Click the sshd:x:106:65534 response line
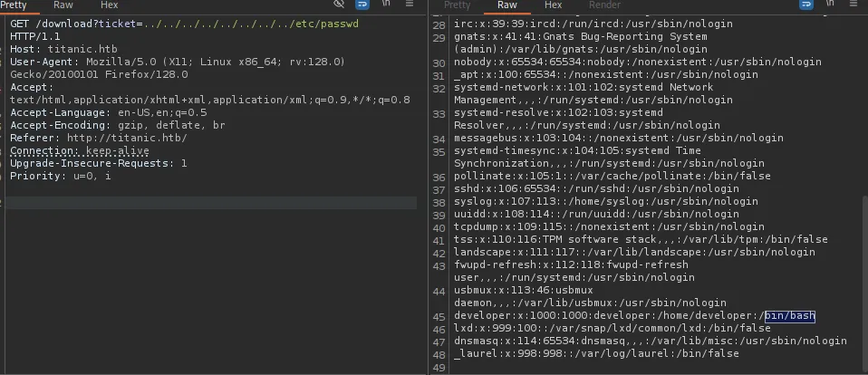 [597, 189]
